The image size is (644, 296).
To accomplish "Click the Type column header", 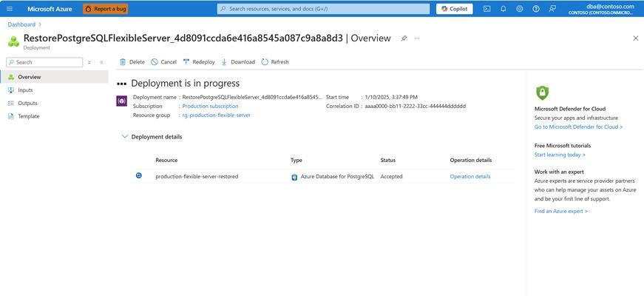I will 296,160.
